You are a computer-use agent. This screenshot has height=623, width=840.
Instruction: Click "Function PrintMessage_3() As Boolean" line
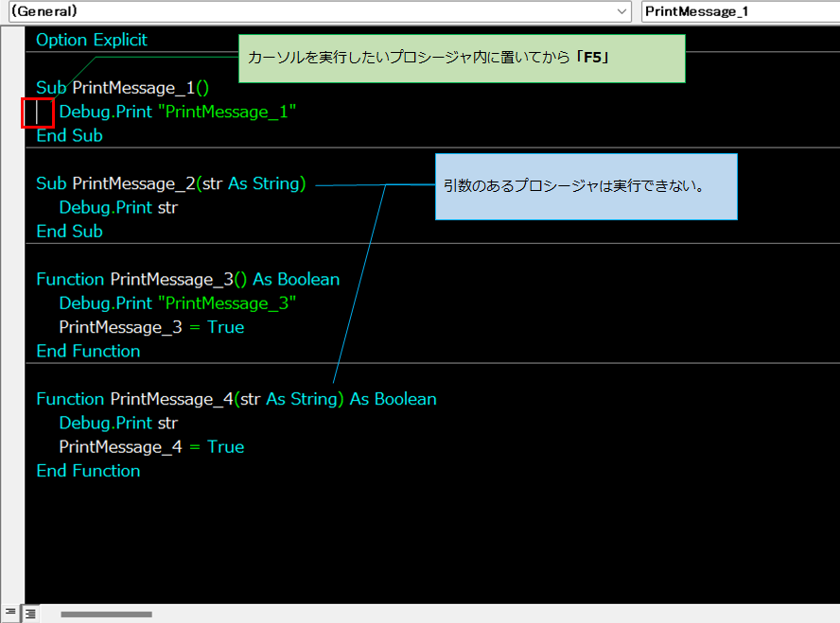pos(187,280)
